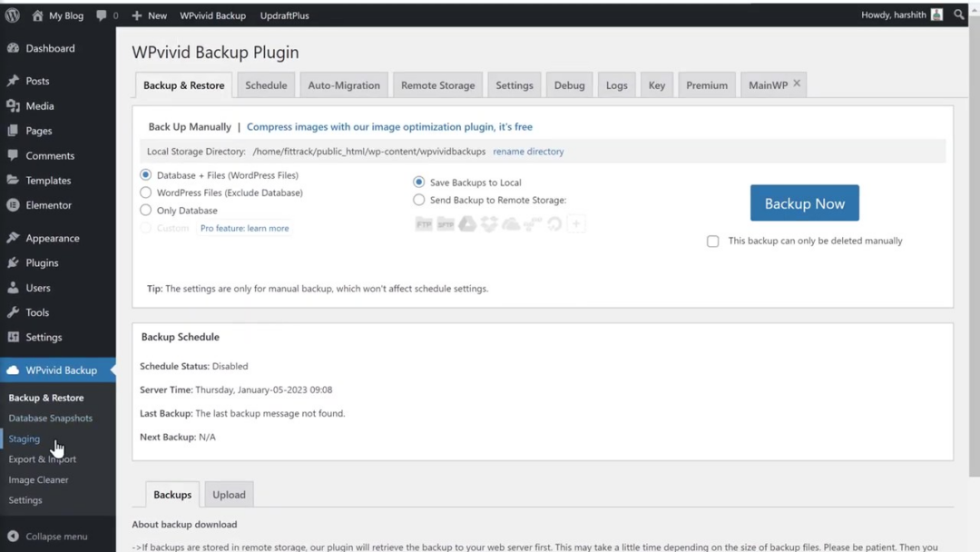Check 'This backup can only be deleted manually'
The image size is (980, 552).
point(713,241)
